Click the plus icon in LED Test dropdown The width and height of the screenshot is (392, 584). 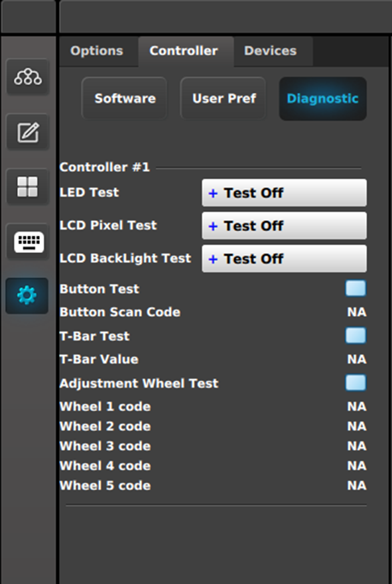(x=213, y=193)
